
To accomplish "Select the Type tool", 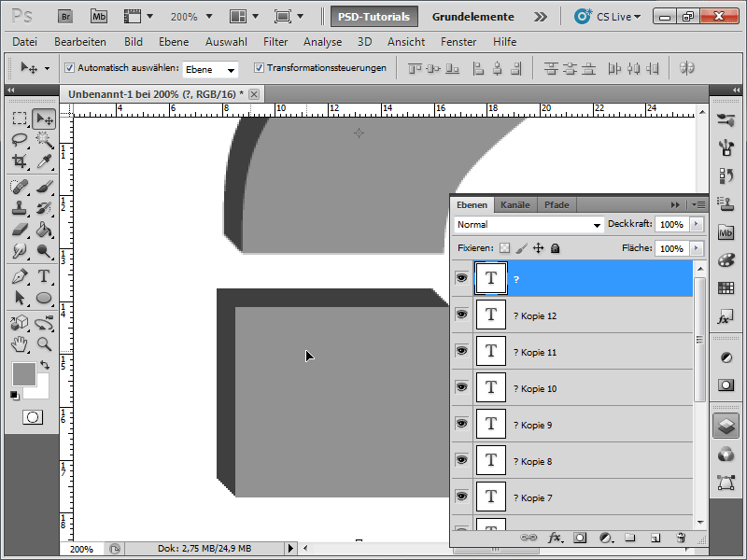I will point(44,276).
